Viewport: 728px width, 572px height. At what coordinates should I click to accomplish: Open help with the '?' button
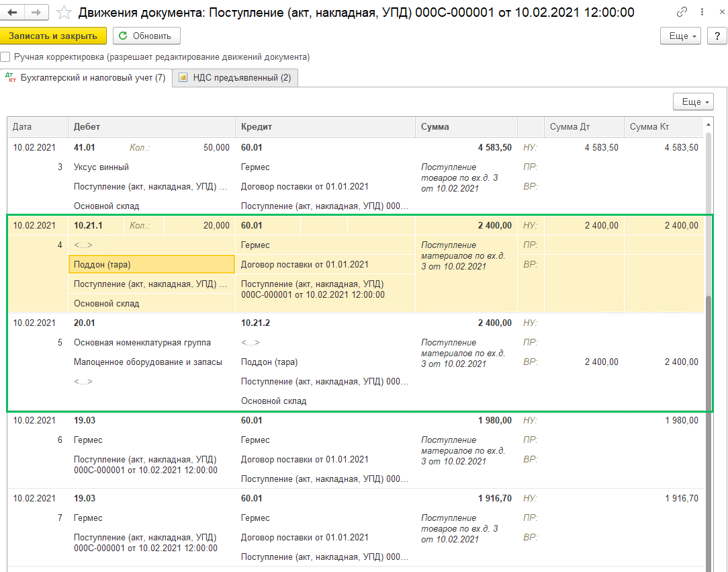coord(717,36)
